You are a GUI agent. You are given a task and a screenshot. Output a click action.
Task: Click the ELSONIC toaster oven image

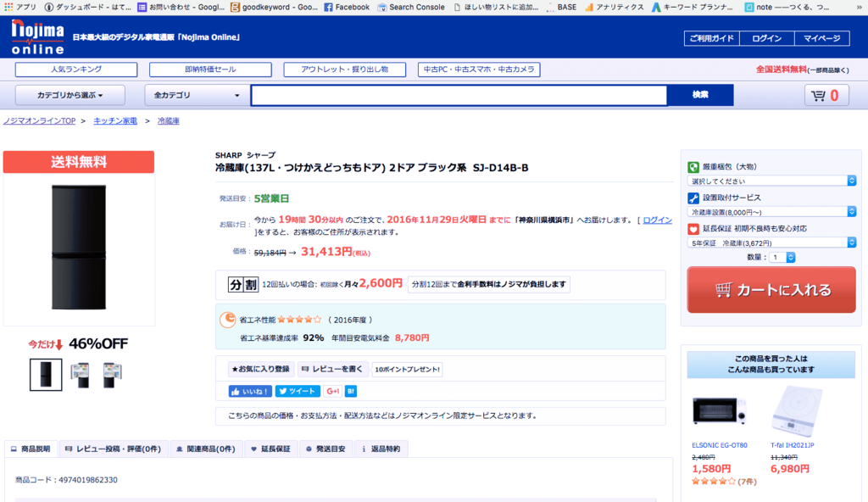click(719, 410)
